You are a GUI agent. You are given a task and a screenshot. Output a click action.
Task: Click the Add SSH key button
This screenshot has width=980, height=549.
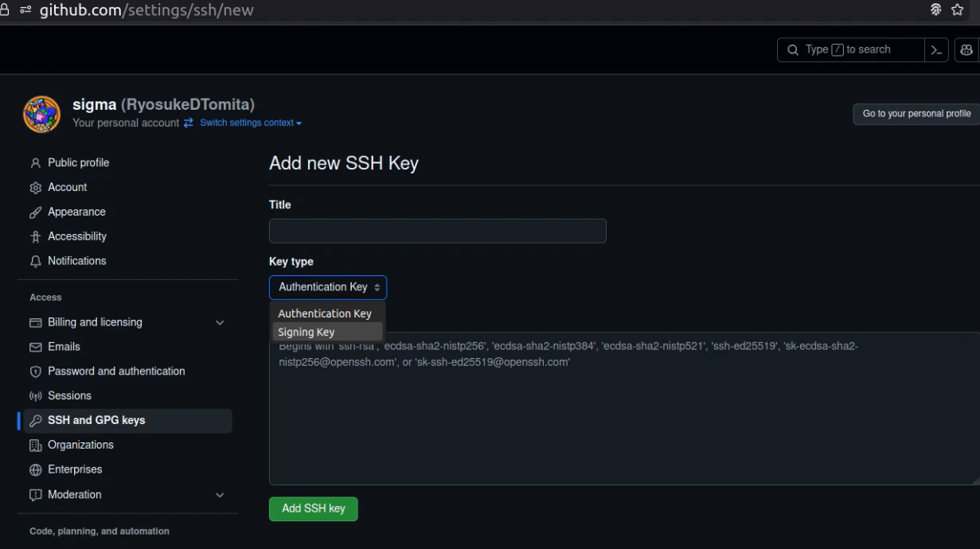(314, 509)
